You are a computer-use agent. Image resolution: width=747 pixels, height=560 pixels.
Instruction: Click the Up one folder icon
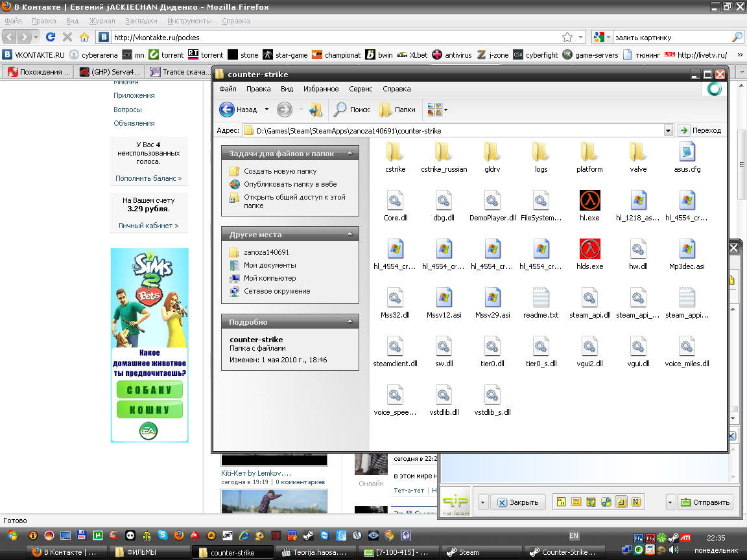coord(315,110)
